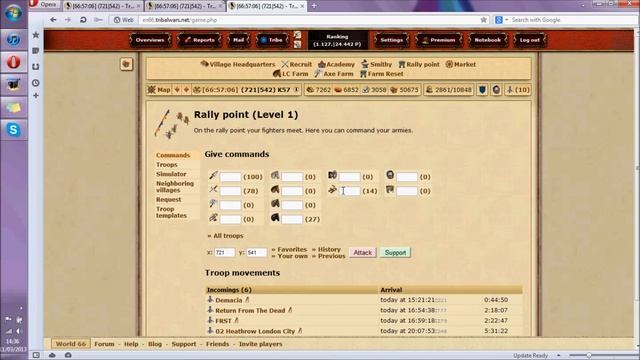
Task: Open the Forum link in footer
Action: tap(104, 344)
